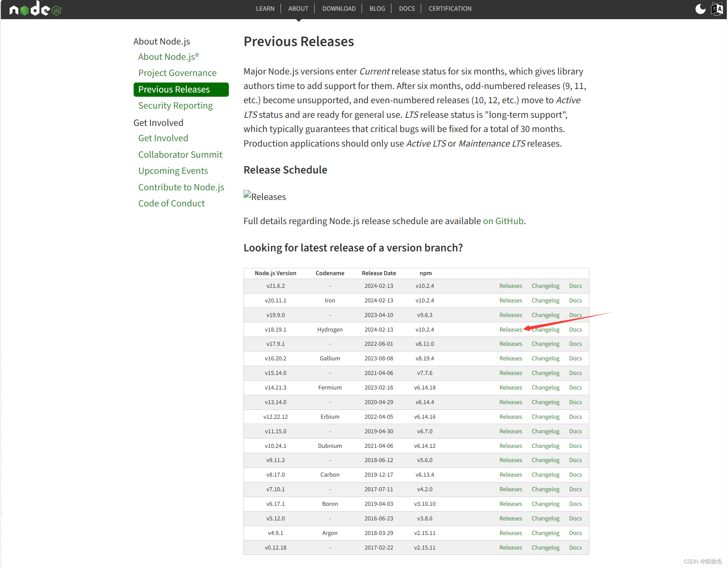The width and height of the screenshot is (728, 568).
Task: Open Releases link for v17.9.1
Action: (510, 344)
